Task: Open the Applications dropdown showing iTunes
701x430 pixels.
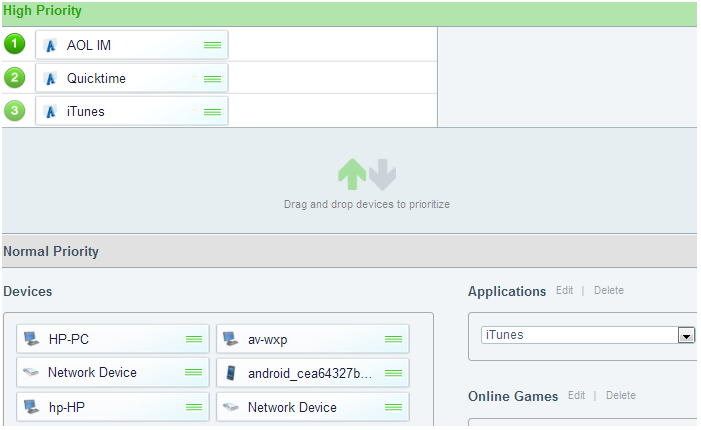Action: [686, 335]
